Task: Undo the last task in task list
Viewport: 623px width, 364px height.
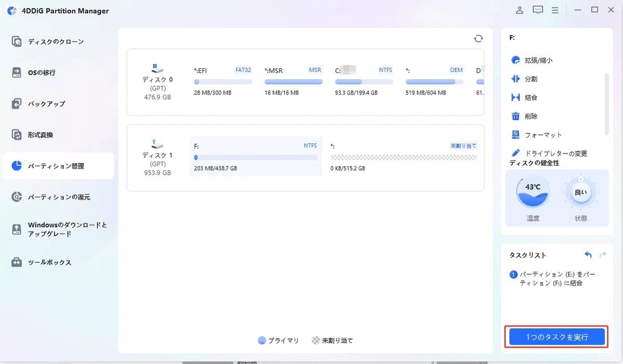Action: [x=588, y=255]
